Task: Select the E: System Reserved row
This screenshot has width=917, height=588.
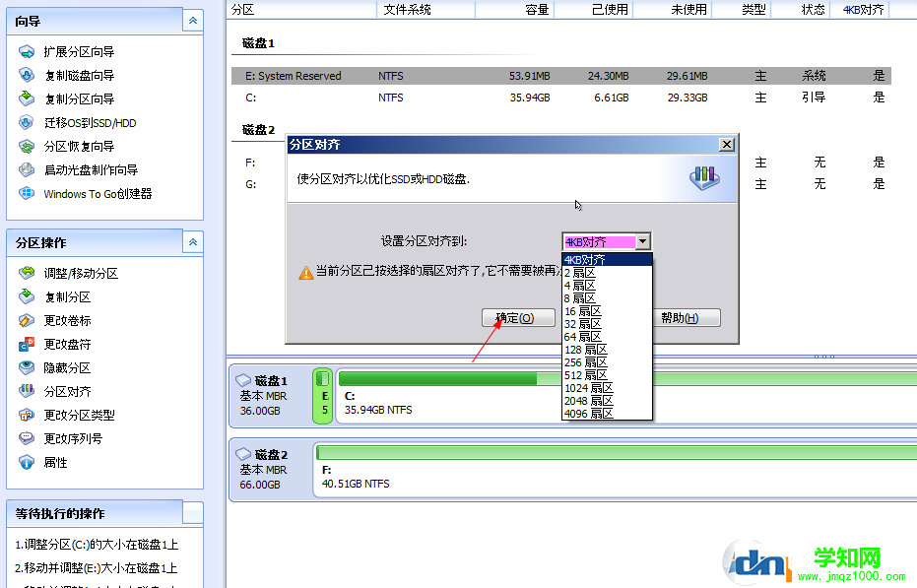Action: pos(560,76)
